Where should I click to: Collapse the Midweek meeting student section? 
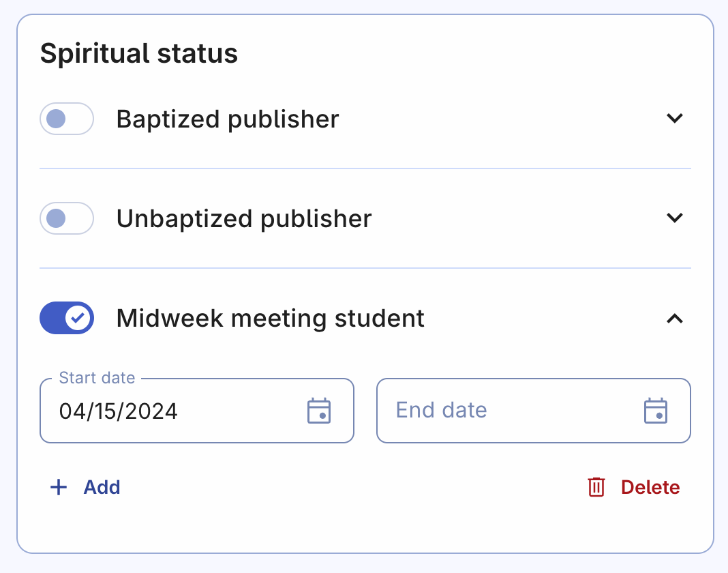coord(675,319)
